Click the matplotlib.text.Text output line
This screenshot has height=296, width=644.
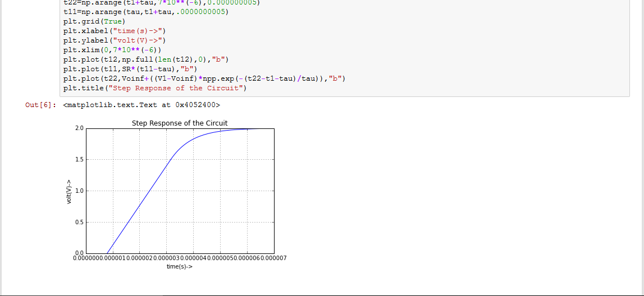[x=142, y=105]
